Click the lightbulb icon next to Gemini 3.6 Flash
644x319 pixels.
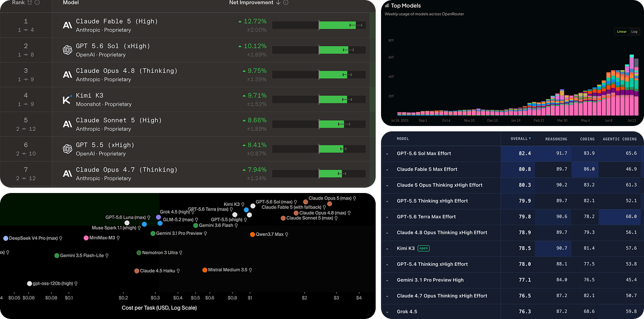click(237, 226)
